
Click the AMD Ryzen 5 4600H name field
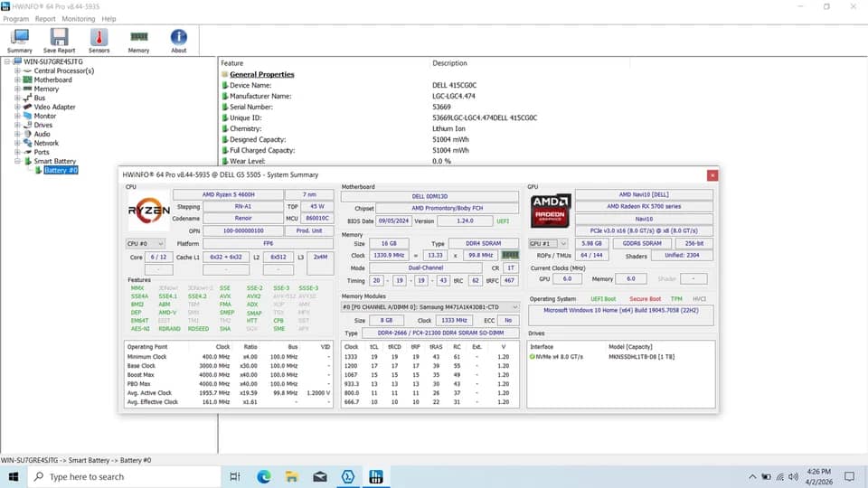228,195
